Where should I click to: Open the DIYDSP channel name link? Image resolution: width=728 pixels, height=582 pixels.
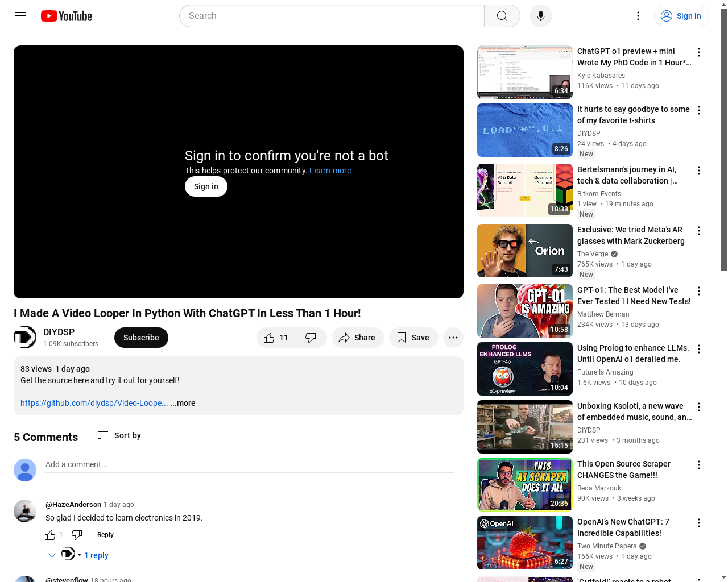(59, 332)
